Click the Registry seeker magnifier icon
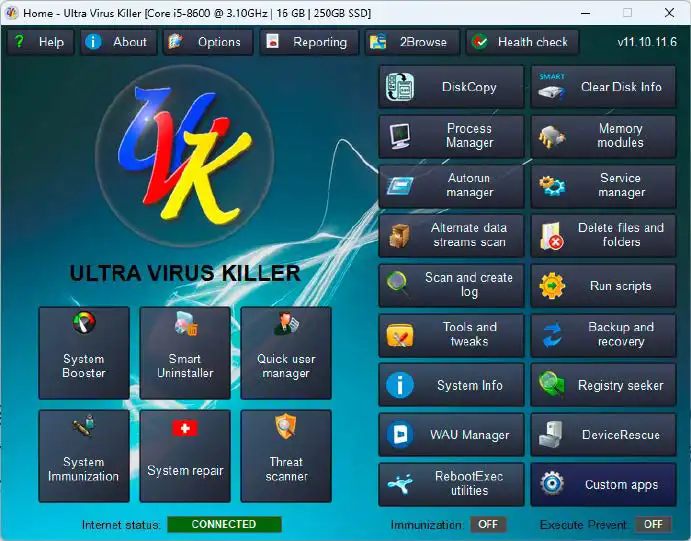This screenshot has width=691, height=541. pyautogui.click(x=552, y=383)
